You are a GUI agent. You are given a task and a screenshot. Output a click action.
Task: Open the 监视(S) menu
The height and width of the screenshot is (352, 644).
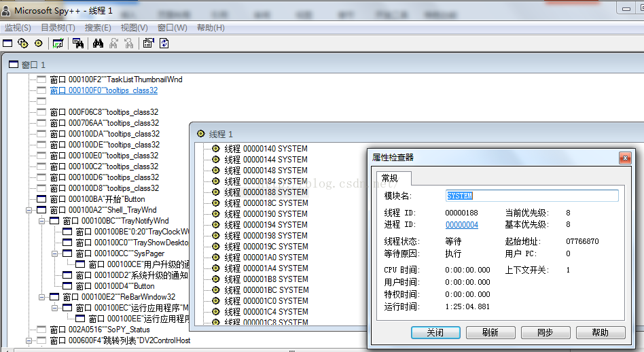click(18, 27)
